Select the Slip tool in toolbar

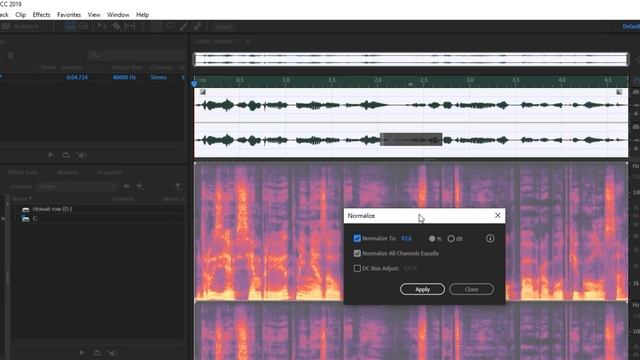point(130,27)
